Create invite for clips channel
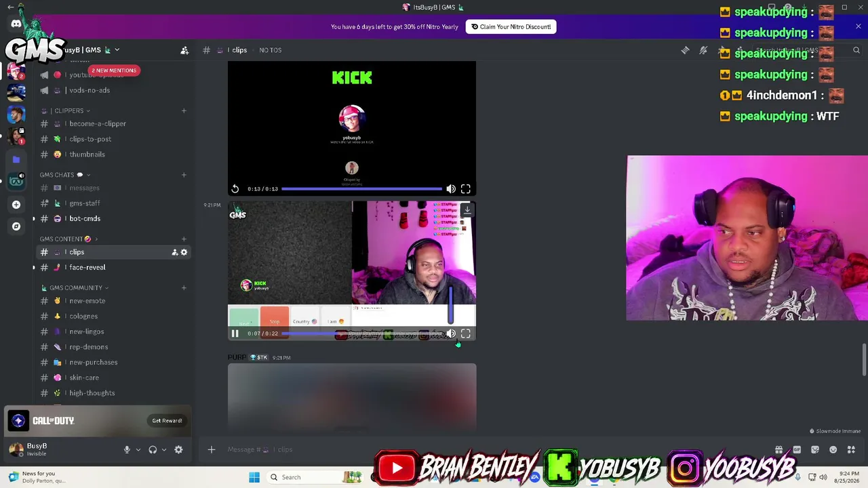The width and height of the screenshot is (868, 488). click(x=174, y=252)
